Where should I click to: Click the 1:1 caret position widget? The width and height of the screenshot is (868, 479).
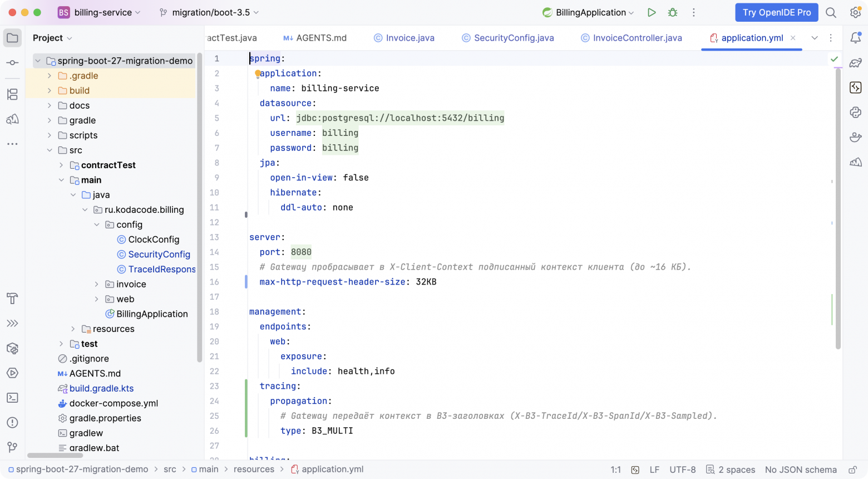(615, 470)
